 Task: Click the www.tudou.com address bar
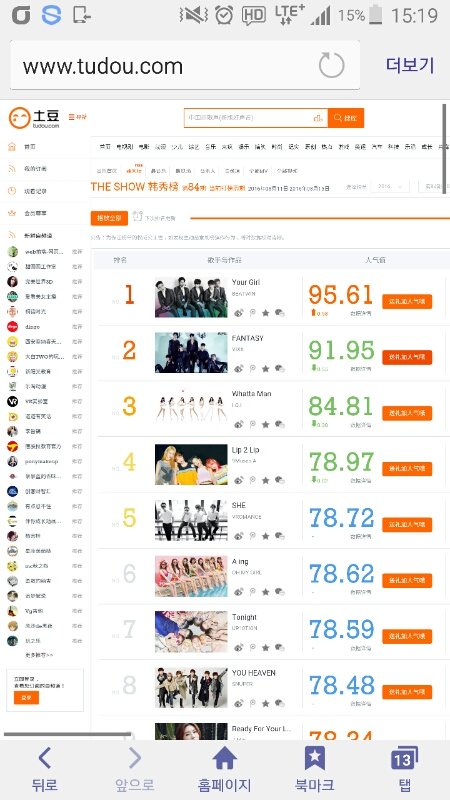tap(163, 66)
